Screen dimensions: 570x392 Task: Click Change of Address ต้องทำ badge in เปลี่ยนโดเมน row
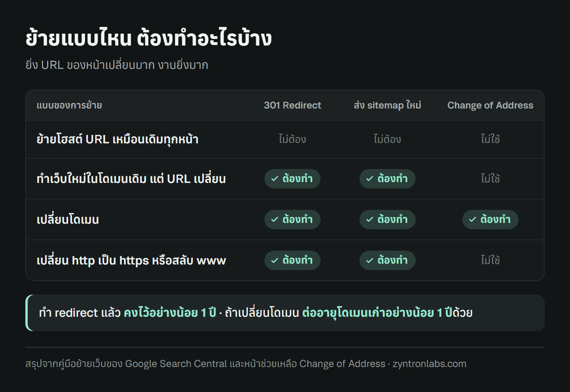pos(490,220)
